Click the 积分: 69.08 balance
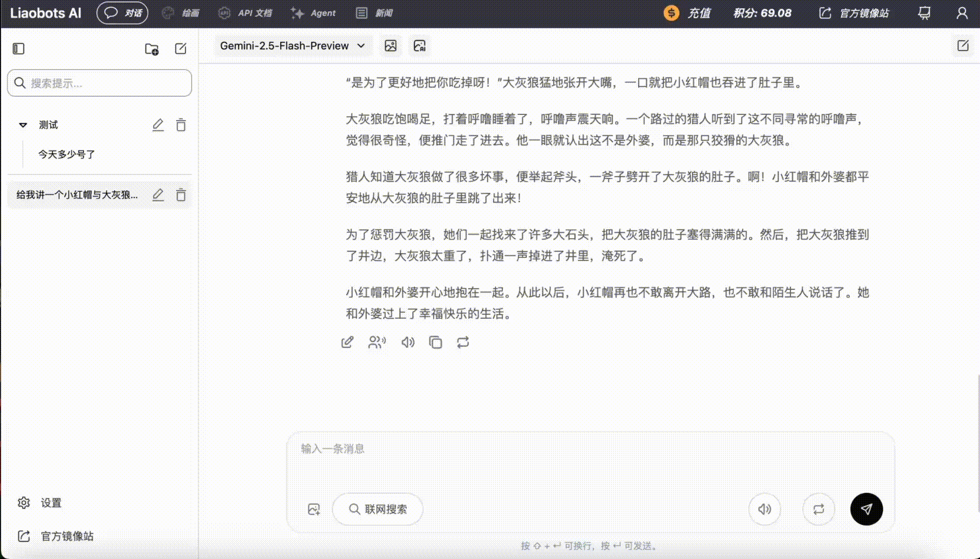This screenshot has height=559, width=980. click(762, 13)
